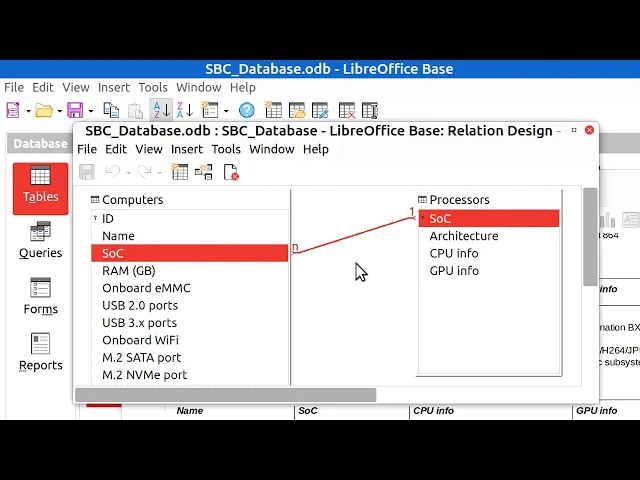Select Tables in Database sidebar
640x480 pixels.
click(x=40, y=189)
